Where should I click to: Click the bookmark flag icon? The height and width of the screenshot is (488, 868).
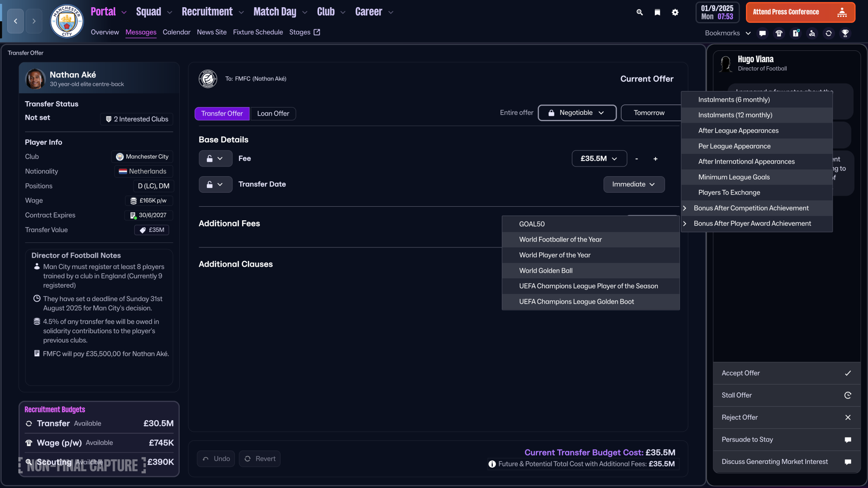pyautogui.click(x=657, y=12)
